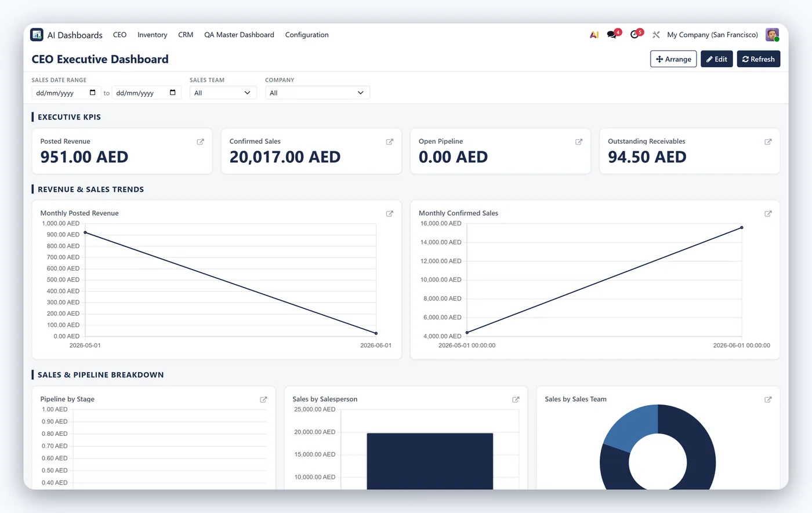Open calendar picker on start date field
This screenshot has height=513, width=812.
(93, 93)
